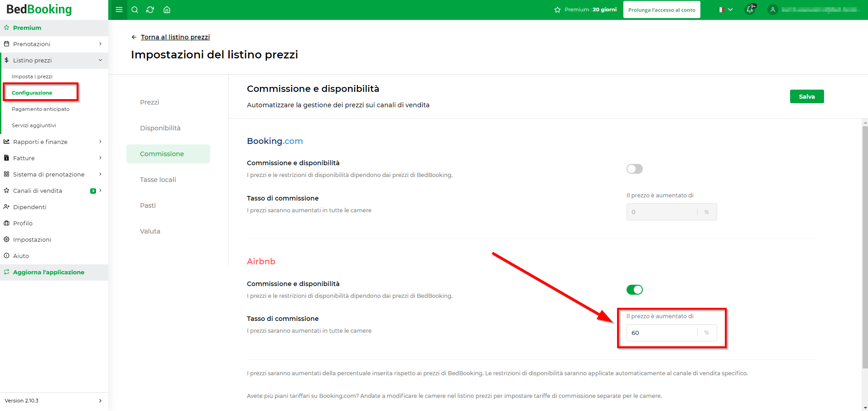Open Servizi aggiuntivi submenu item
The image size is (868, 411).
click(34, 125)
